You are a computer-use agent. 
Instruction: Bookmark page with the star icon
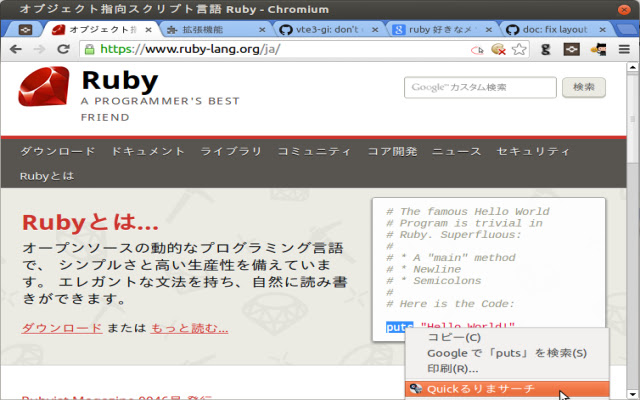tap(519, 49)
